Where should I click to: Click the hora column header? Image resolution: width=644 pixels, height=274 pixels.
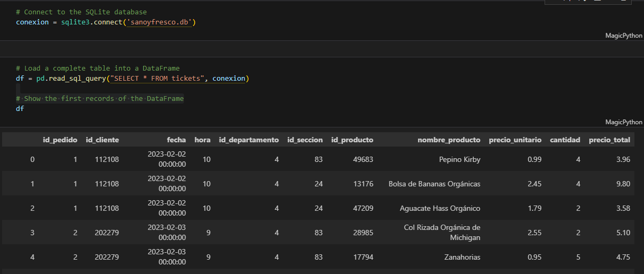click(203, 140)
